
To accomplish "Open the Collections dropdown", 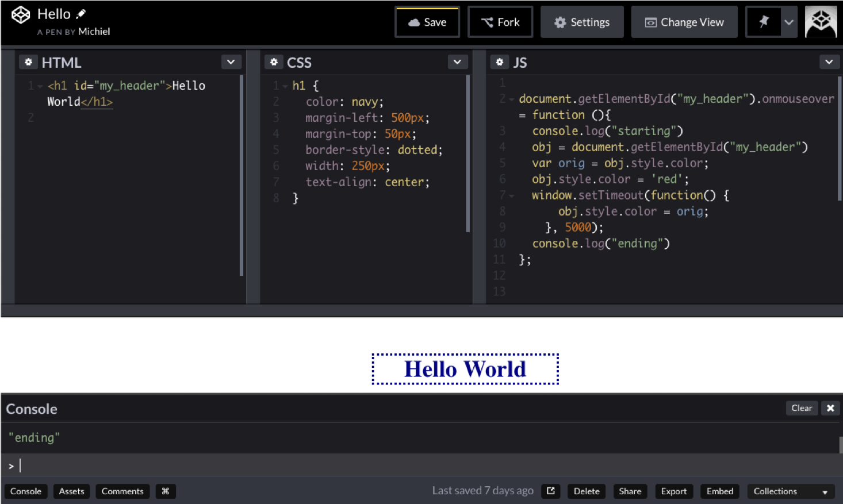I will point(790,491).
